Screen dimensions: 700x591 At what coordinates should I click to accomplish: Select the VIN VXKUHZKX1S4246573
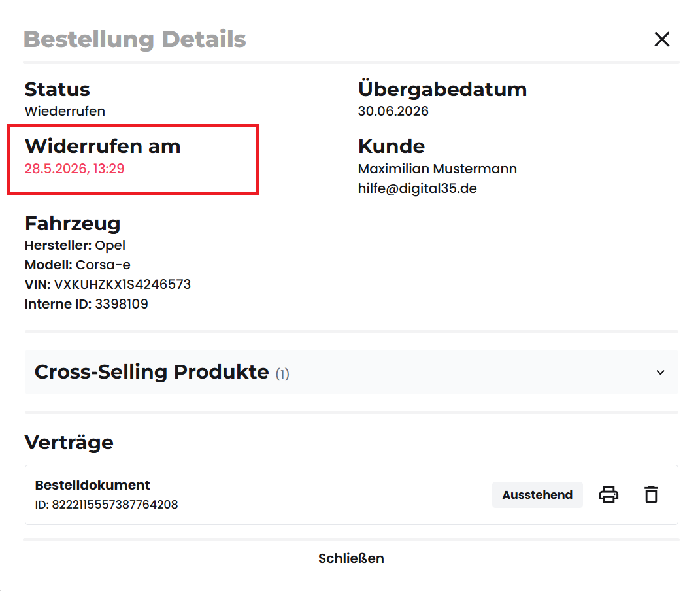[x=122, y=284]
